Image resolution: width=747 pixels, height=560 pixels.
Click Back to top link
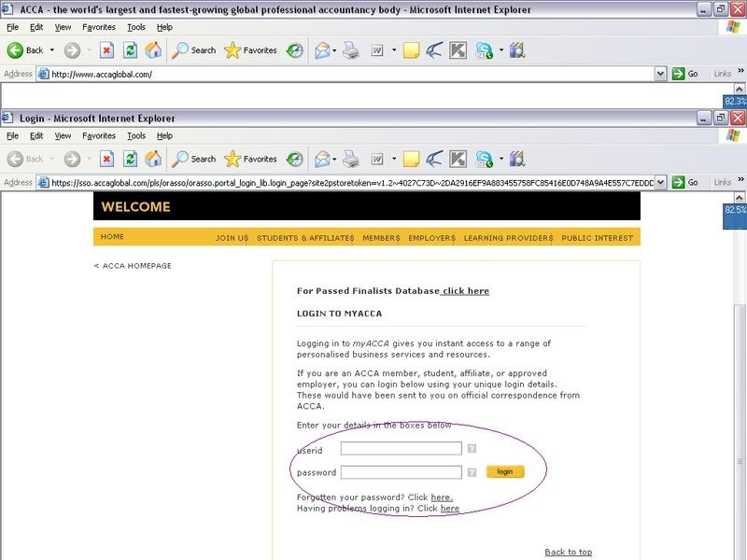[569, 552]
